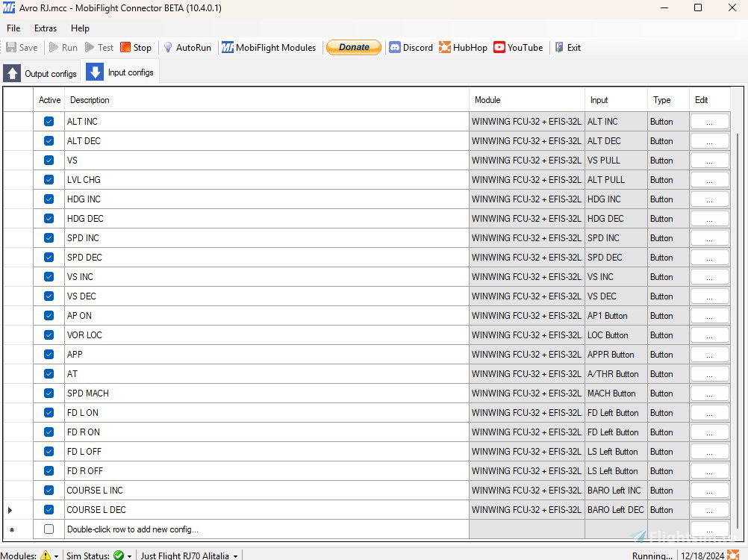
Task: Toggle the AP ON row checkbox
Action: coord(49,316)
